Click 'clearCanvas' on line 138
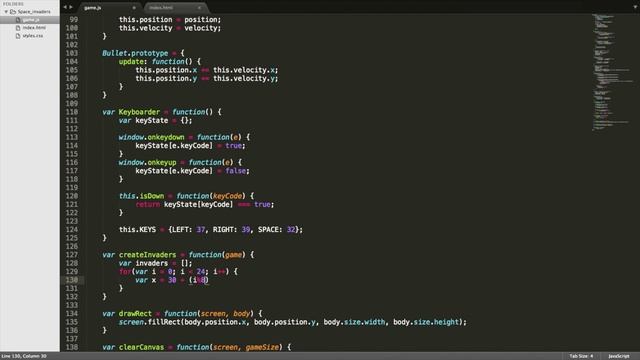The width and height of the screenshot is (640, 360). click(x=141, y=347)
